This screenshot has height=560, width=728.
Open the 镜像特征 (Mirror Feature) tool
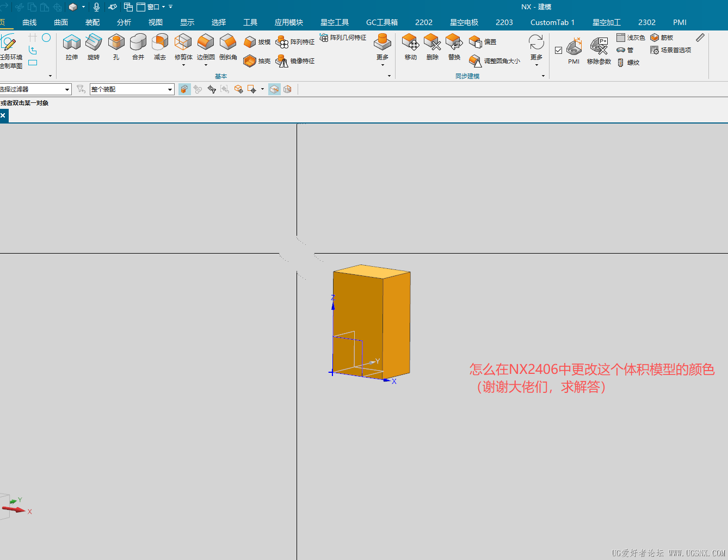[x=295, y=61]
